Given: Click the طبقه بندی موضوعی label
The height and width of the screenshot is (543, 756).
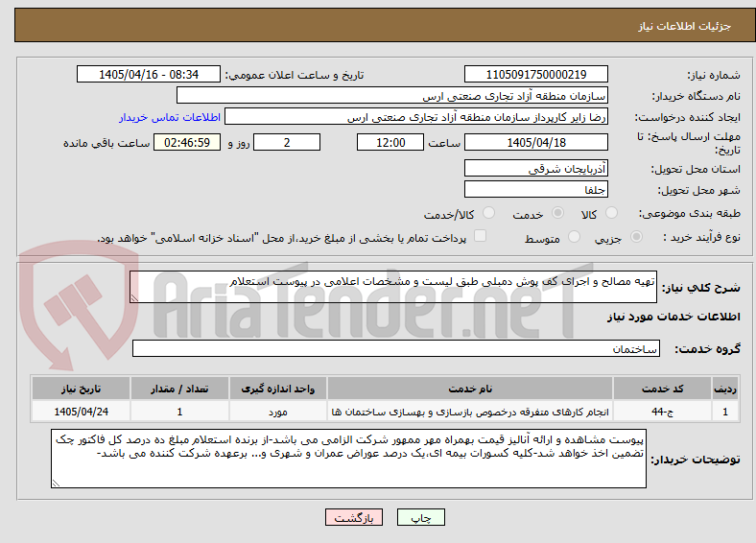Looking at the screenshot, I should (x=690, y=213).
